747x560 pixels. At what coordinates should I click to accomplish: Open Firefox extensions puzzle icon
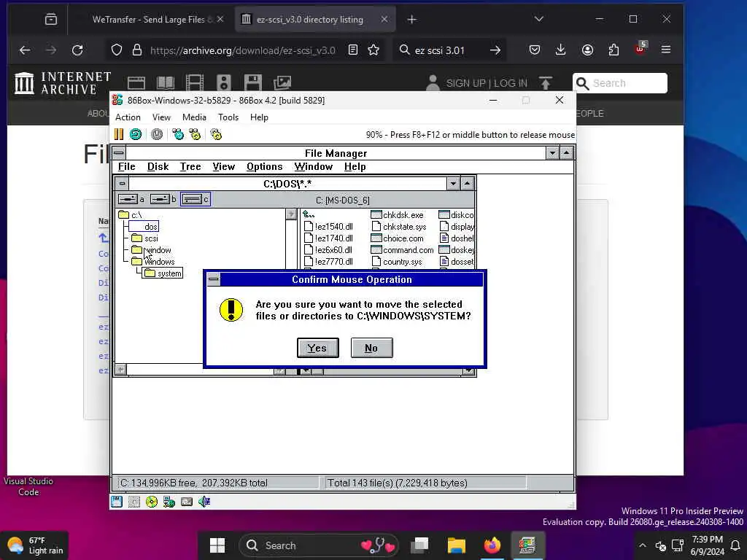coord(614,50)
